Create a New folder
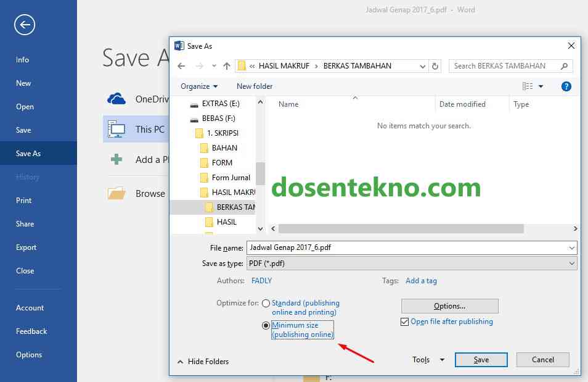This screenshot has width=588, height=382. pos(255,86)
